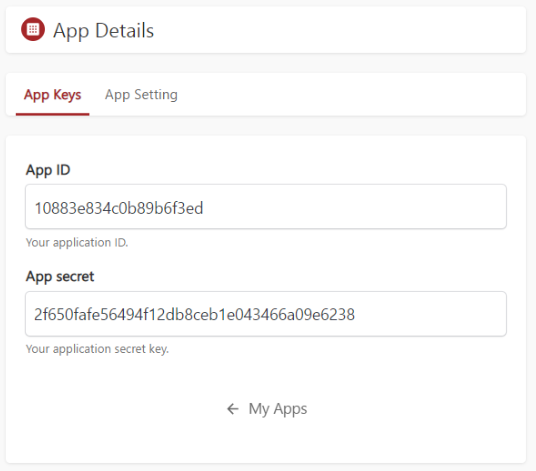Click the back arrow icon beside My Apps
Screen dimensions: 536x471
click(233, 409)
